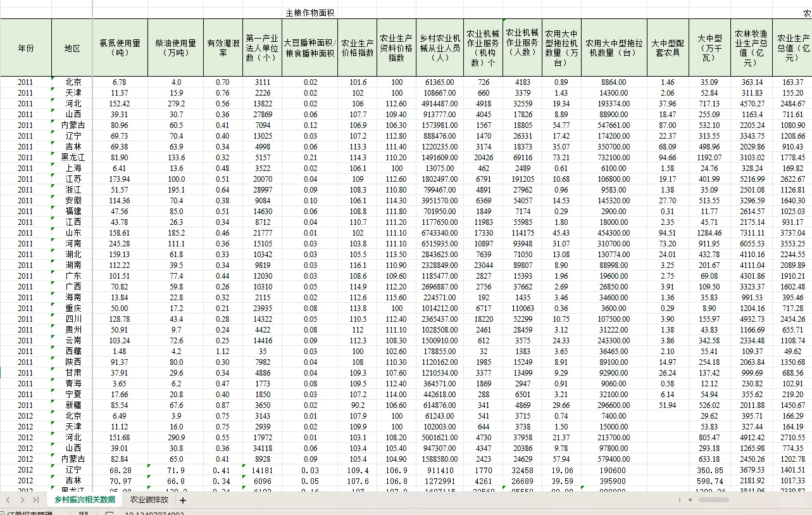Click the add new worksheet plus icon
Screen dimensions: 812x515
pyautogui.click(x=182, y=499)
